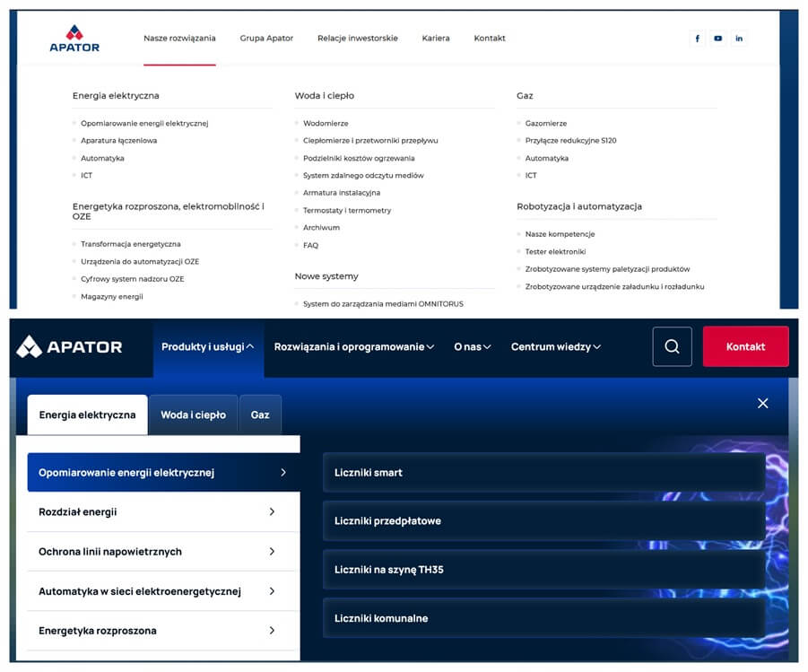Open Przyłącze redukcyjne S120 link
This screenshot has height=672, width=808.
[x=570, y=140]
